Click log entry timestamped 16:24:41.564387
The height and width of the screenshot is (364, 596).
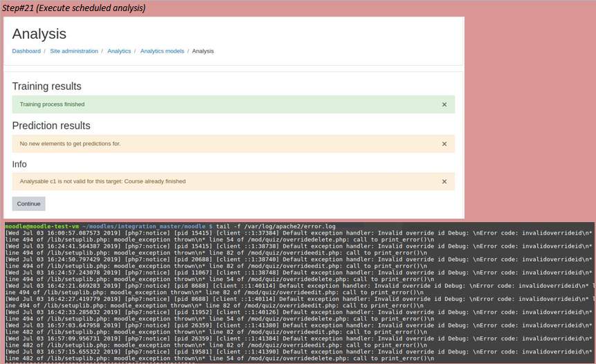(298, 250)
